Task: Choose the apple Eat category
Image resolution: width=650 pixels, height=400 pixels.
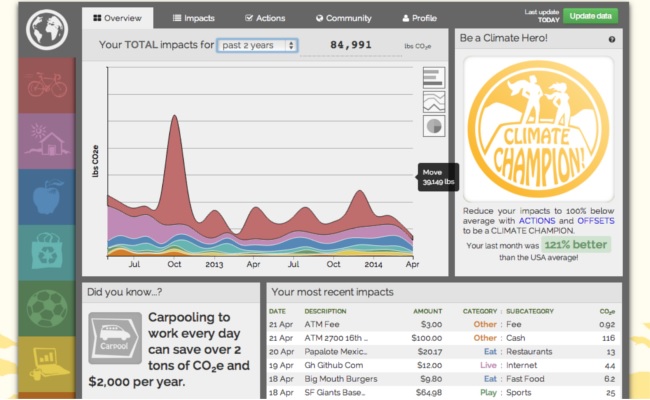Action: point(47,197)
